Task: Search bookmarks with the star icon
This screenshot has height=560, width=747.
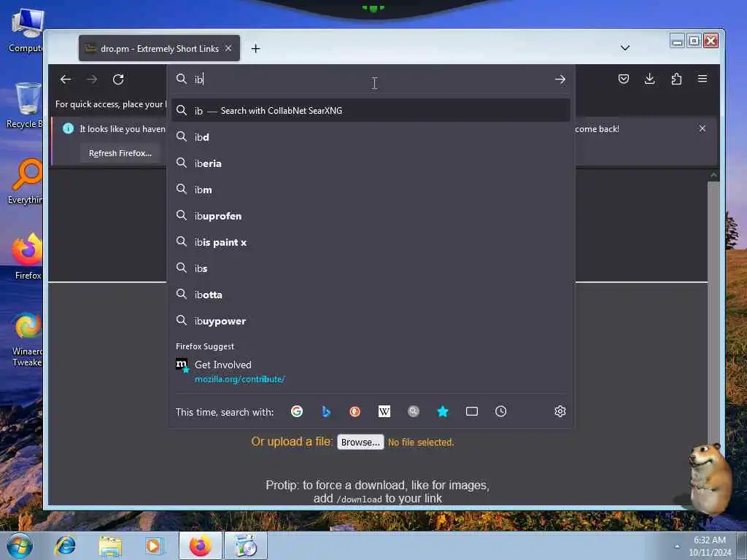Action: click(x=443, y=411)
